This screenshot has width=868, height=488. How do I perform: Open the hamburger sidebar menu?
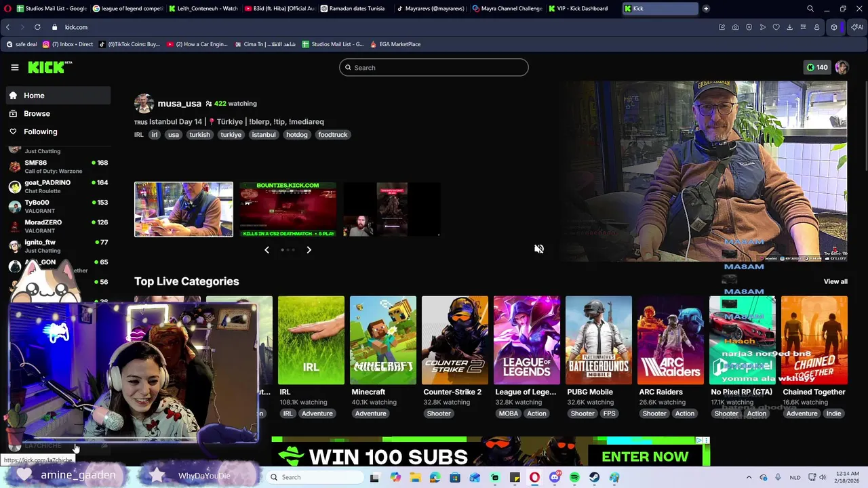click(x=14, y=67)
